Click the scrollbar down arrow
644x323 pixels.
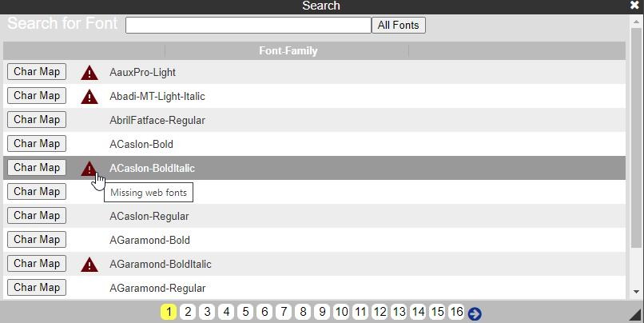click(x=636, y=291)
